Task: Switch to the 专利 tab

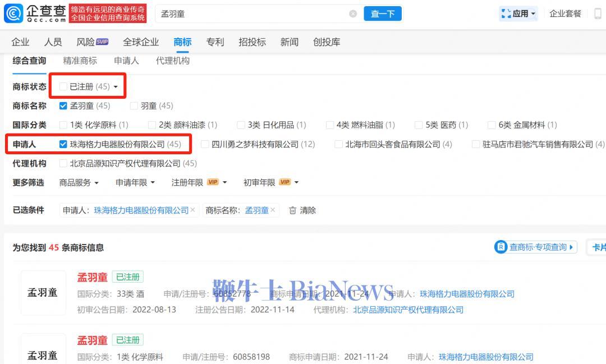Action: (x=215, y=42)
